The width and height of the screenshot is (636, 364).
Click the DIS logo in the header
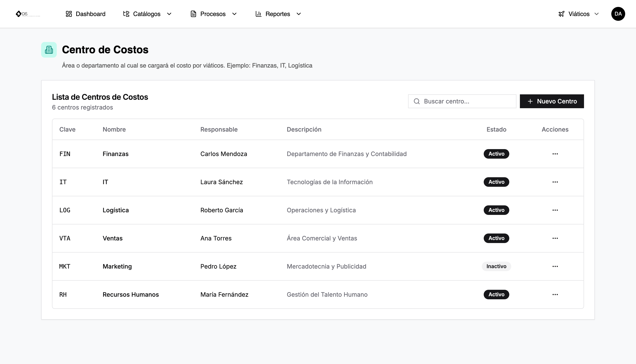click(x=28, y=14)
